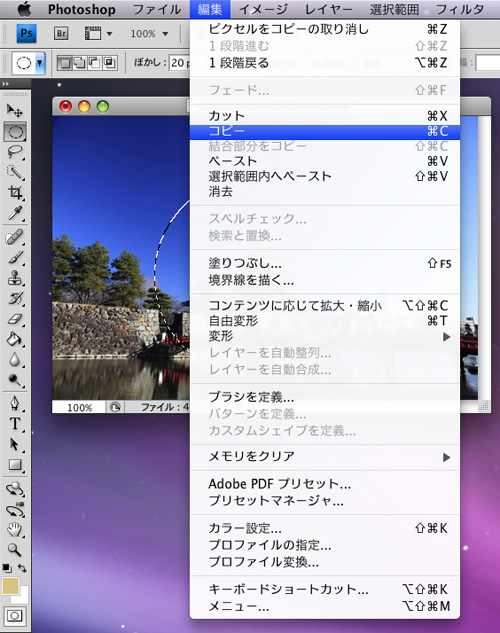Select the Healing Brush tool
The height and width of the screenshot is (633, 500).
[x=15, y=237]
